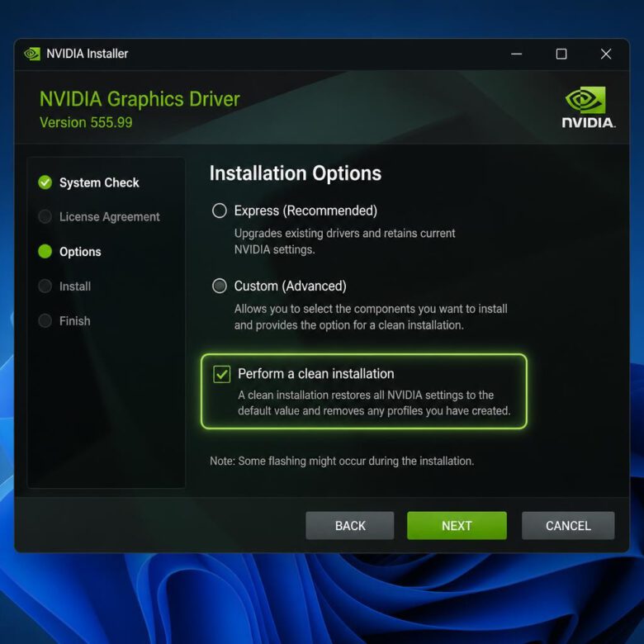644x644 pixels.
Task: Maximize the NVIDIA Installer window
Action: pyautogui.click(x=561, y=54)
